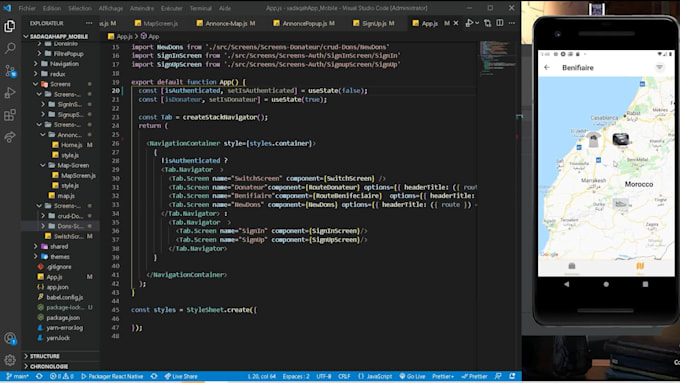Open the Affichage menu
The height and width of the screenshot is (383, 680).
[x=111, y=8]
